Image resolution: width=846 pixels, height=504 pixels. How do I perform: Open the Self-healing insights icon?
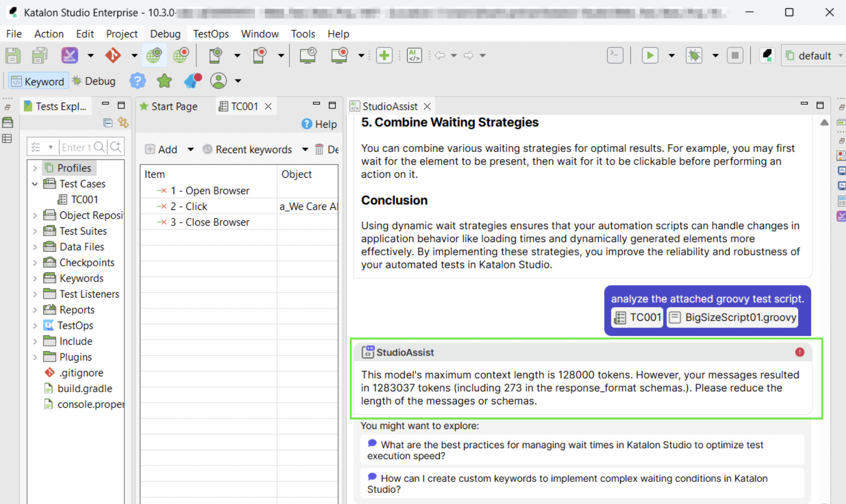(69, 55)
